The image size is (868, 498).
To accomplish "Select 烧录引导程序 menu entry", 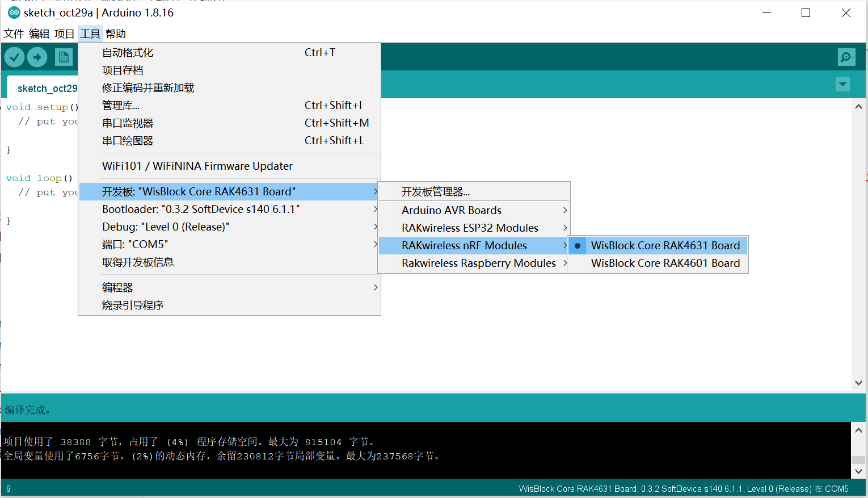I will [x=229, y=305].
